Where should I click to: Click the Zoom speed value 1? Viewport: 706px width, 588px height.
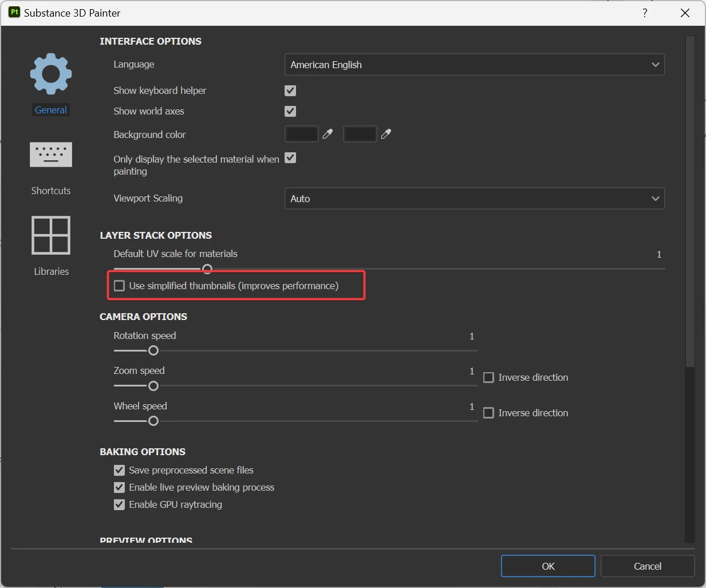click(472, 371)
